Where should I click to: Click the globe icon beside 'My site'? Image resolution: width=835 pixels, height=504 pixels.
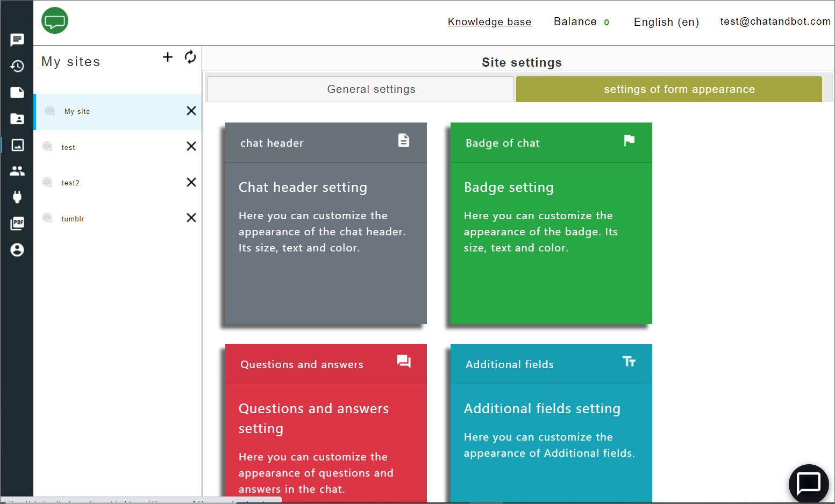50,111
